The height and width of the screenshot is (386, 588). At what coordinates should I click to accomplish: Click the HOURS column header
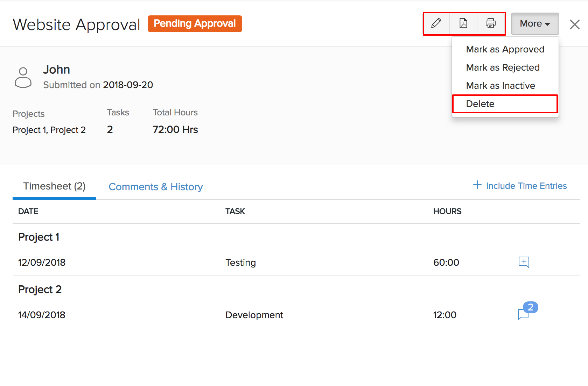tap(447, 211)
